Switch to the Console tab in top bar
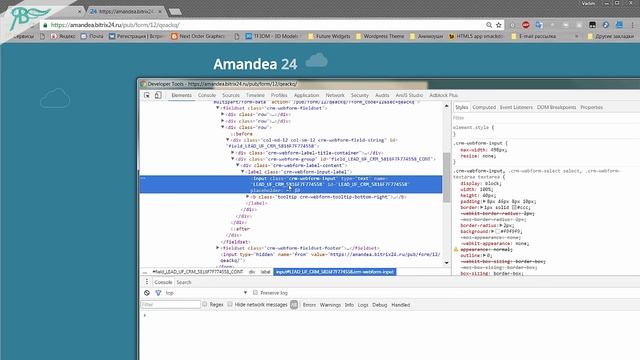 coord(207,95)
